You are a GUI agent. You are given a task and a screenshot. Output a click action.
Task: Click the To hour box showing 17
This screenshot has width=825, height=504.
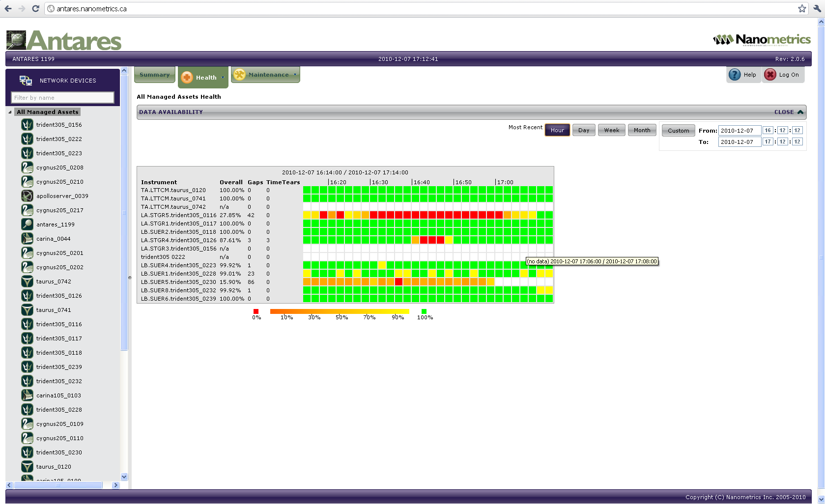(768, 141)
